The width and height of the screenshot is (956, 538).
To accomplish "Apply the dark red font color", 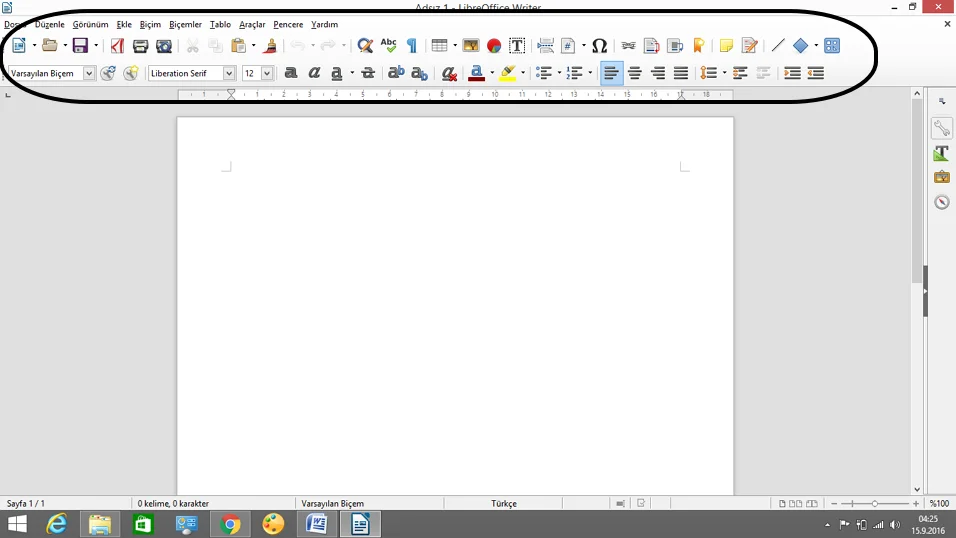I will tap(477, 73).
